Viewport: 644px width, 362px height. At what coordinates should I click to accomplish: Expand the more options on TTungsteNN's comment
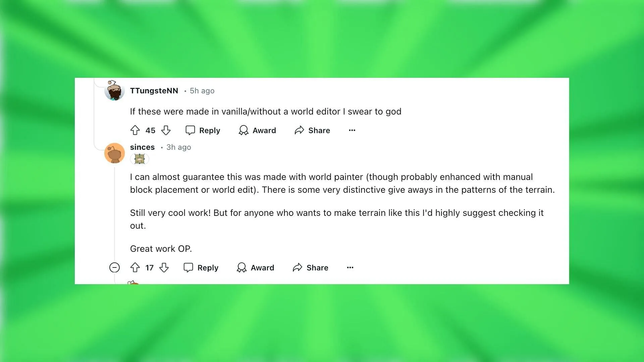(352, 129)
